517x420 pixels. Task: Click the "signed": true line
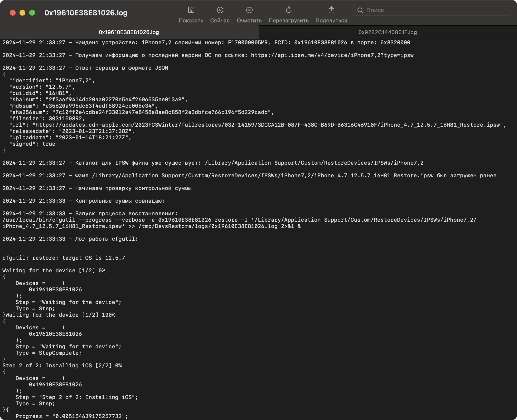[x=32, y=144]
